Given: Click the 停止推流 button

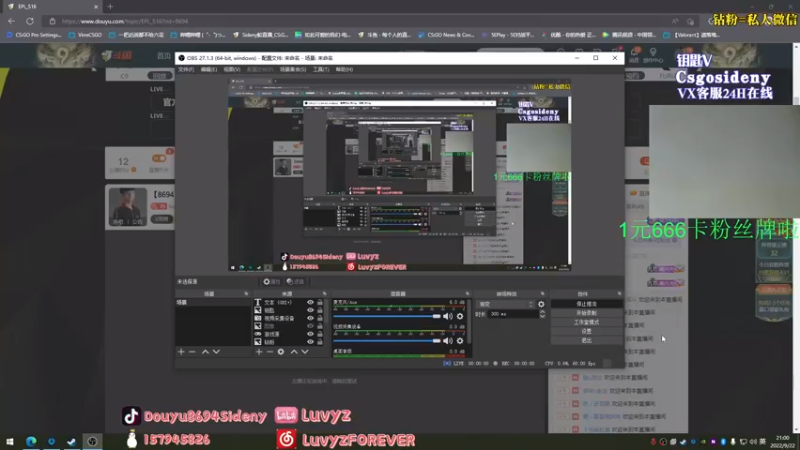Looking at the screenshot, I should (x=586, y=304).
